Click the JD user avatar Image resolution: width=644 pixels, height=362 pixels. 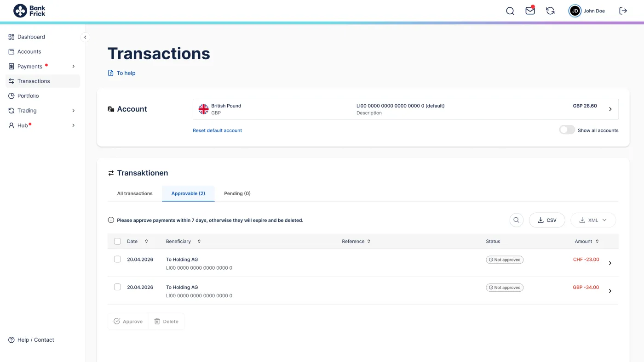click(x=575, y=11)
